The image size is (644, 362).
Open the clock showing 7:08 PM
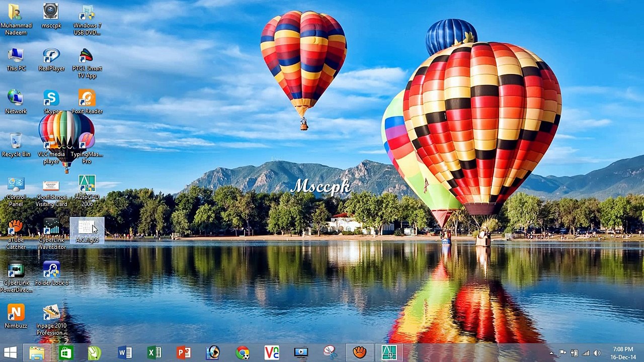tap(623, 353)
